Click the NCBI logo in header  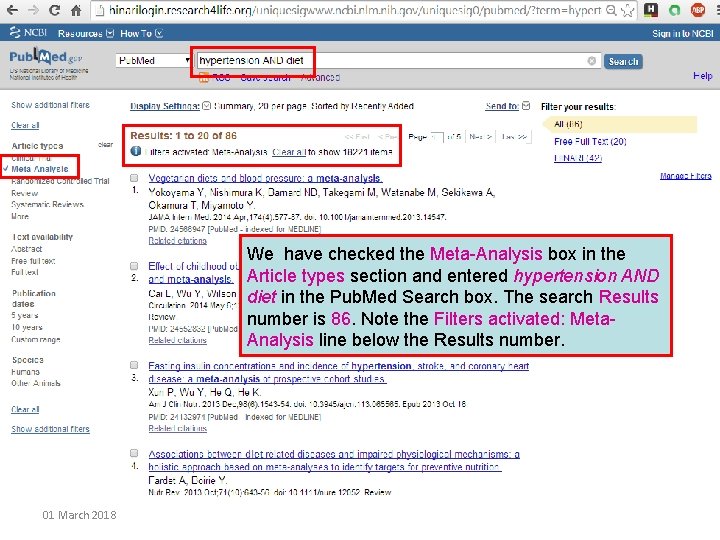(28, 33)
